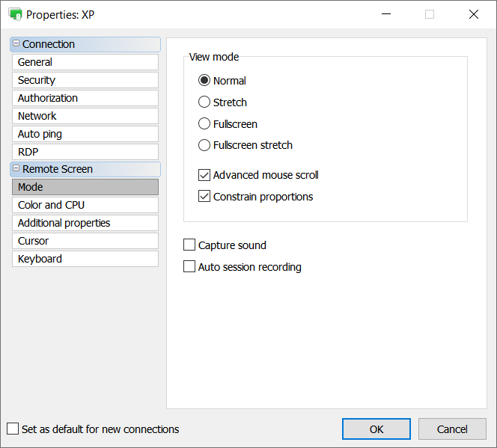The height and width of the screenshot is (448, 497).
Task: Enable Capture sound checkbox
Action: pos(189,245)
